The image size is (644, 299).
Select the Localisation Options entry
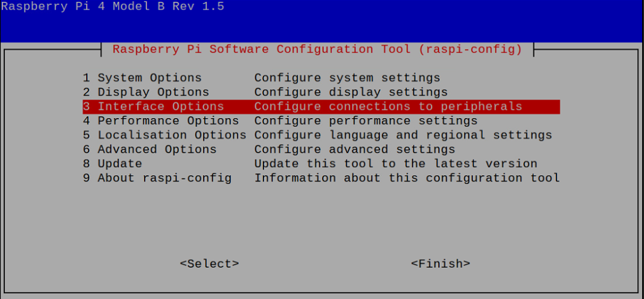point(165,135)
